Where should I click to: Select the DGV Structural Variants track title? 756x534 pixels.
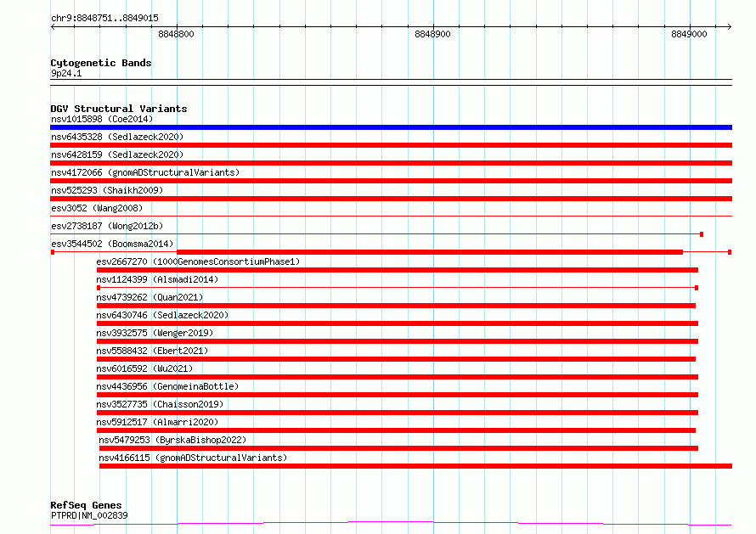click(119, 109)
